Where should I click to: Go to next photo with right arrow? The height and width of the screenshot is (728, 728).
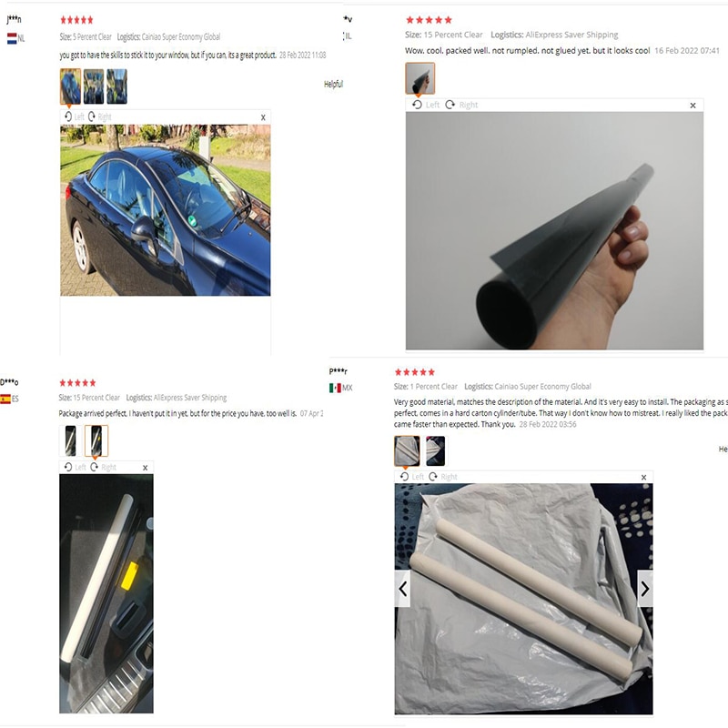(x=645, y=589)
